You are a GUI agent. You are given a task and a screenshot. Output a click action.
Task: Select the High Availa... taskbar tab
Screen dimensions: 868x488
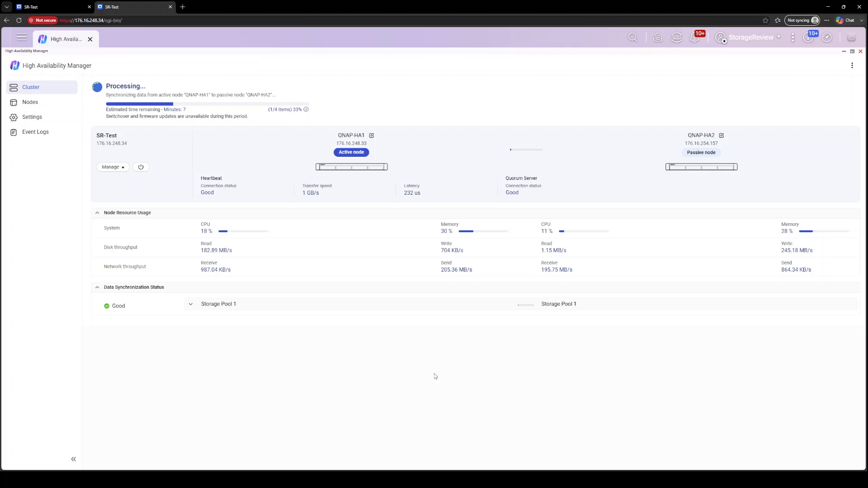click(66, 39)
